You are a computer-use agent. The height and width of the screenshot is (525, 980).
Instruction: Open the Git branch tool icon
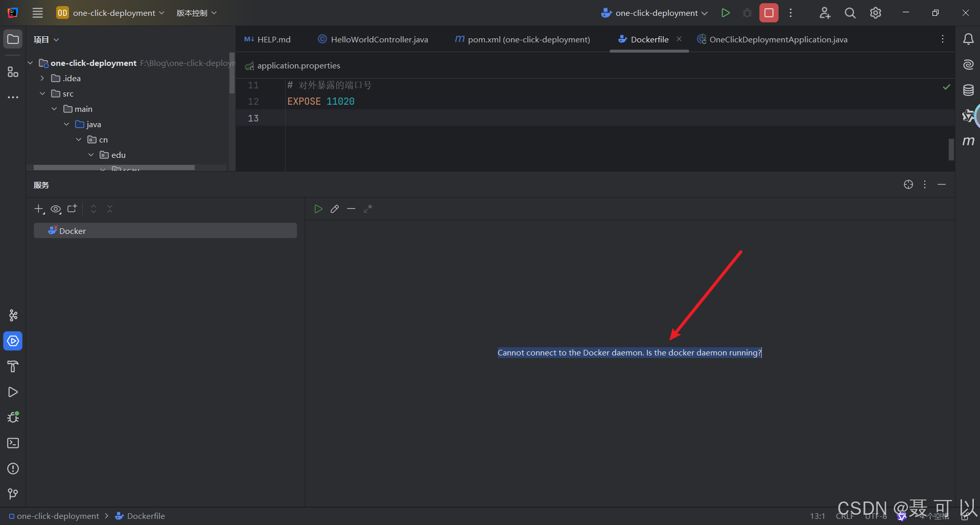click(x=13, y=494)
